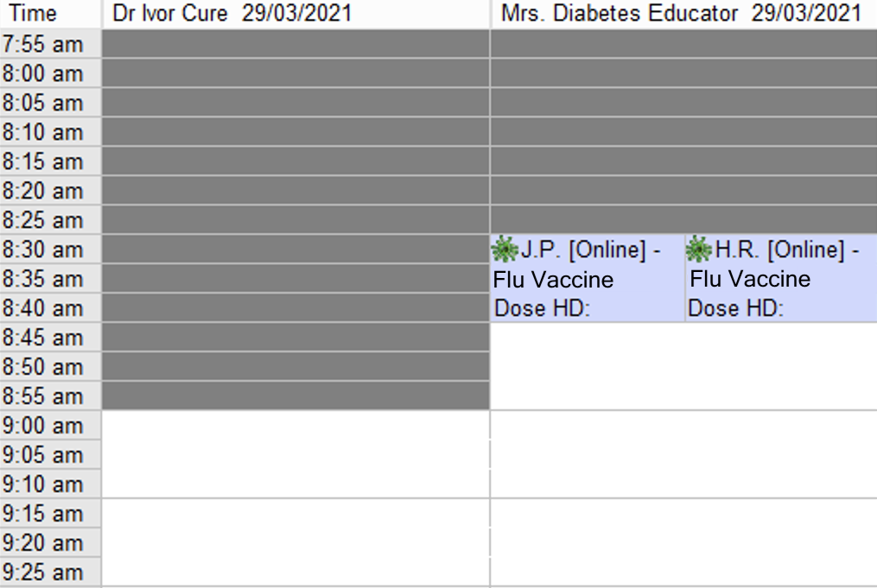Click blocked 8:00 am slot for Dr Ivor Cure
The width and height of the screenshot is (877, 588).
tap(296, 73)
